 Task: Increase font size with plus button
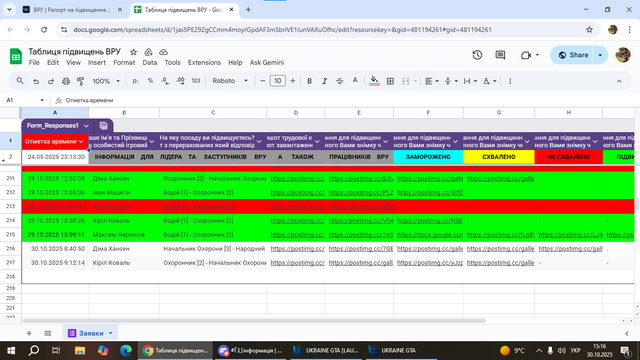point(293,81)
